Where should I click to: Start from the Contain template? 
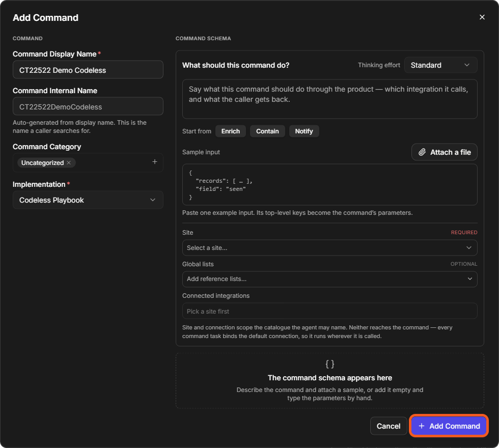point(267,131)
